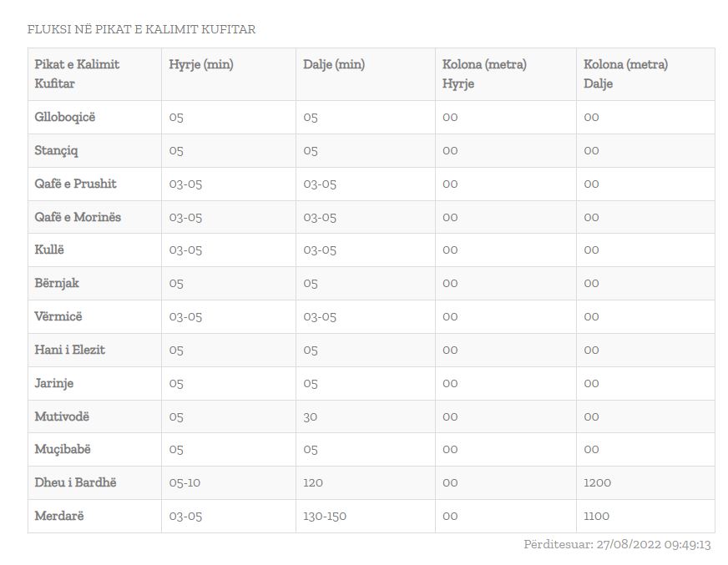
Task: Click the Përditësuar timestamp text
Action: pos(617,544)
